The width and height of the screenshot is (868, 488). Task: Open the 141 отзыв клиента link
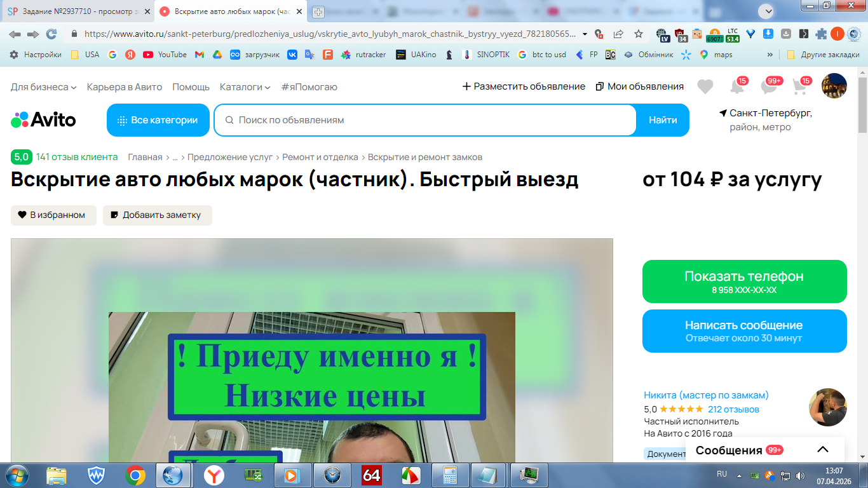[77, 157]
